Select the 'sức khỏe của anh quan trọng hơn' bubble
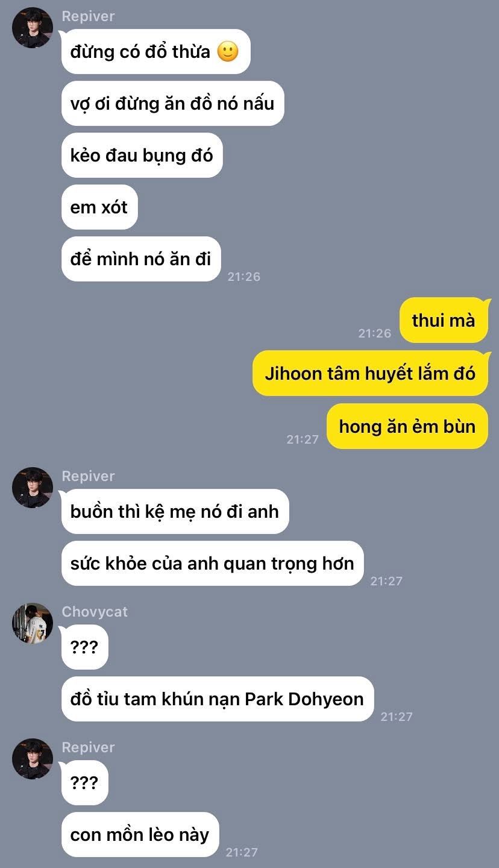The height and width of the screenshot is (868, 499). (212, 564)
